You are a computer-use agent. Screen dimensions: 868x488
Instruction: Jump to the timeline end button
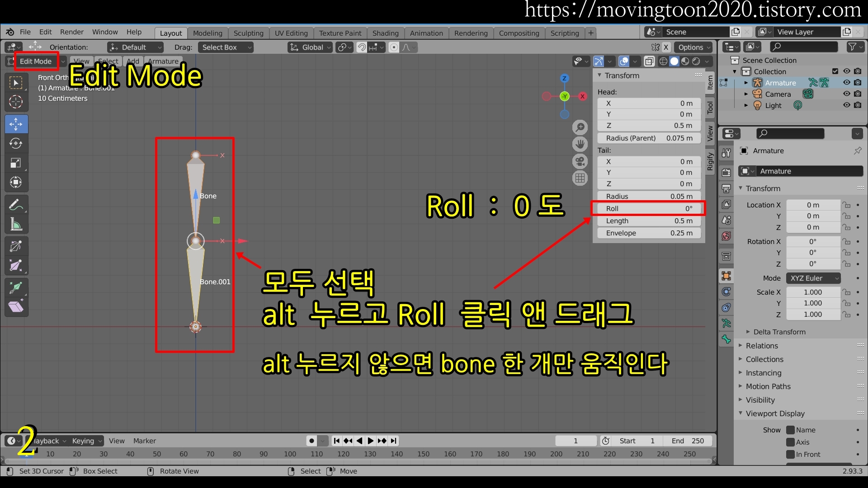(x=394, y=441)
